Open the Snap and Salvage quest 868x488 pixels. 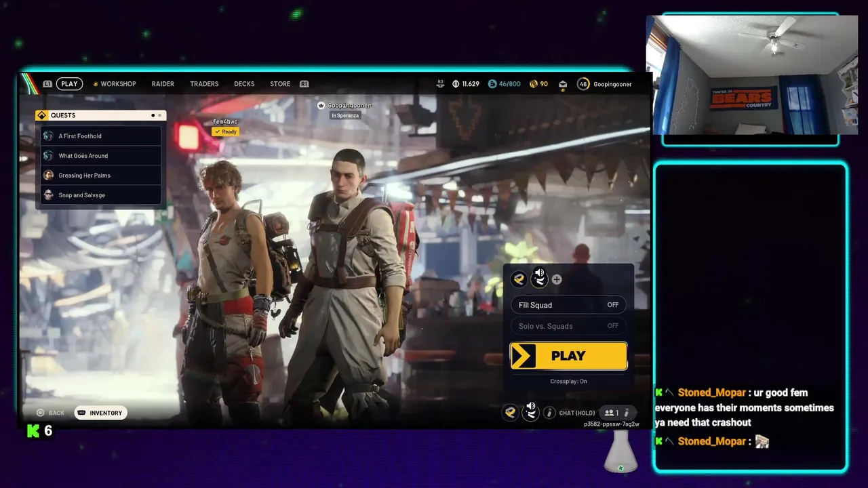[x=101, y=195]
